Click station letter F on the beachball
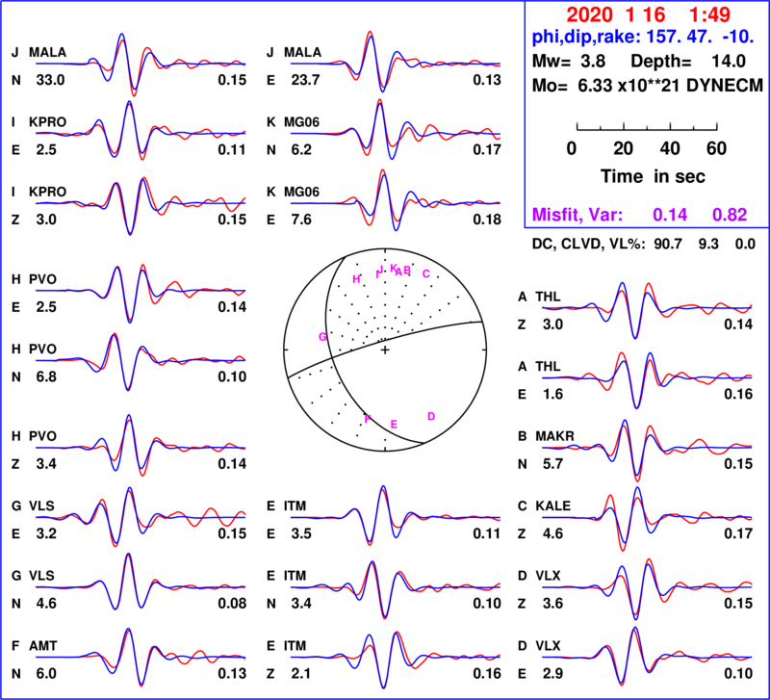This screenshot has height=700, width=770. point(368,419)
